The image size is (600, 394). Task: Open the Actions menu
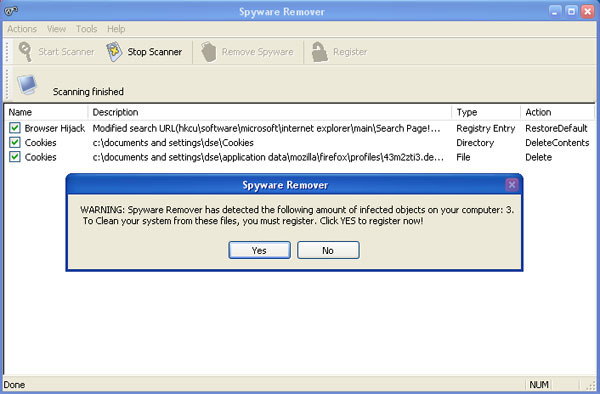(22, 29)
